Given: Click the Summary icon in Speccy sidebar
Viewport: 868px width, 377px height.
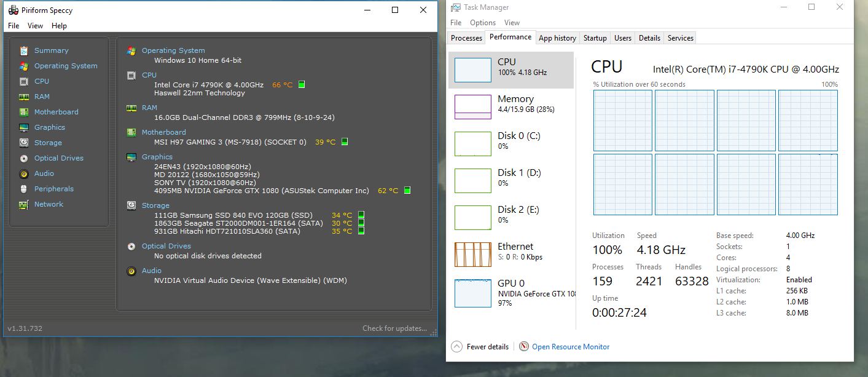Looking at the screenshot, I should tap(24, 50).
